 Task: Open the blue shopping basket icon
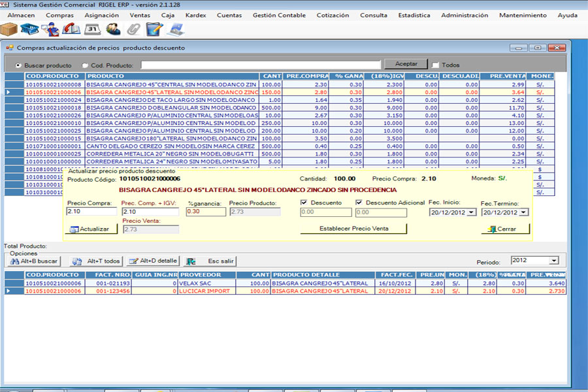click(x=30, y=29)
